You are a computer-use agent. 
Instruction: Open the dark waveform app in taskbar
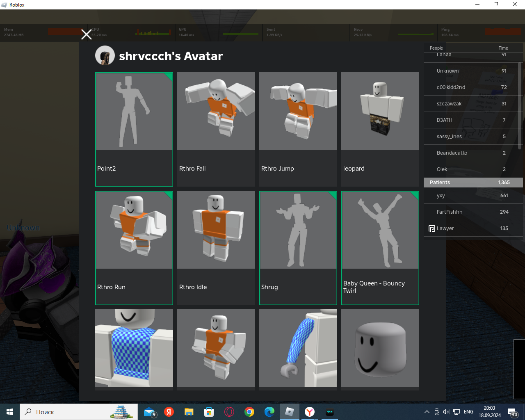tap(330, 412)
